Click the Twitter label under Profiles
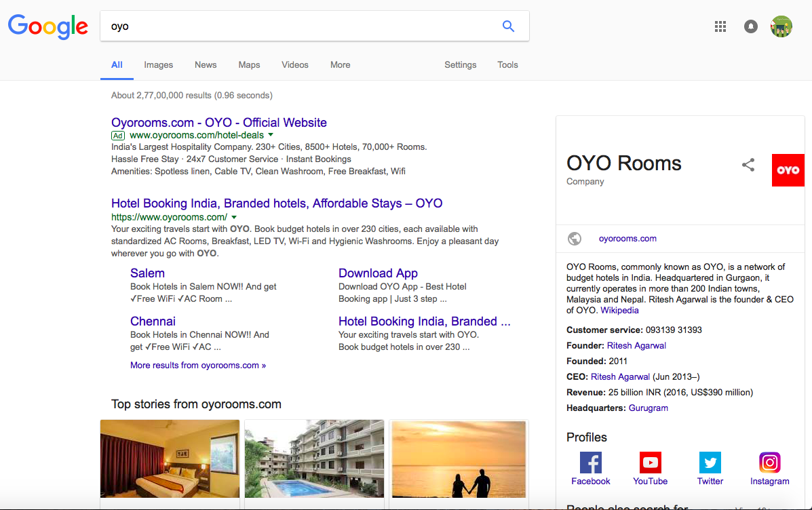 (710, 482)
